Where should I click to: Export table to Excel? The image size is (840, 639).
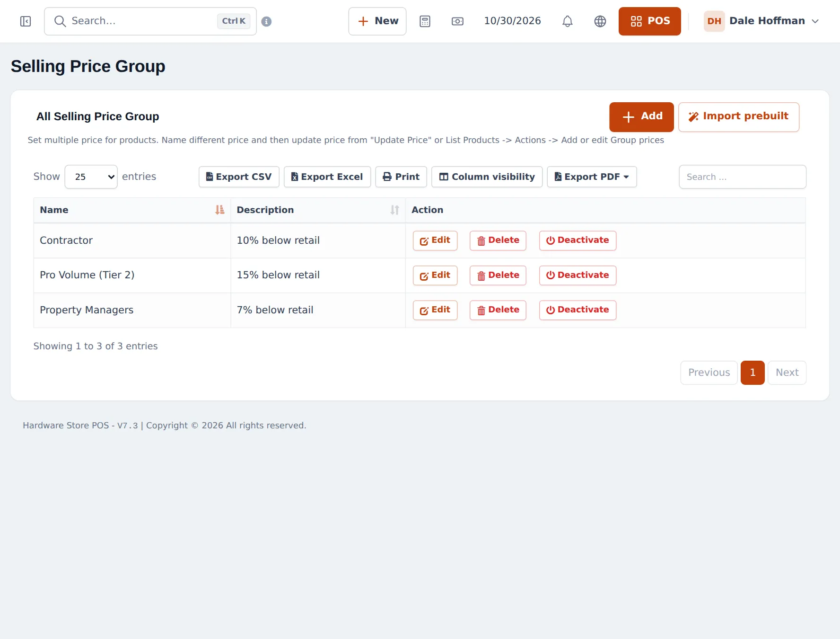click(327, 177)
